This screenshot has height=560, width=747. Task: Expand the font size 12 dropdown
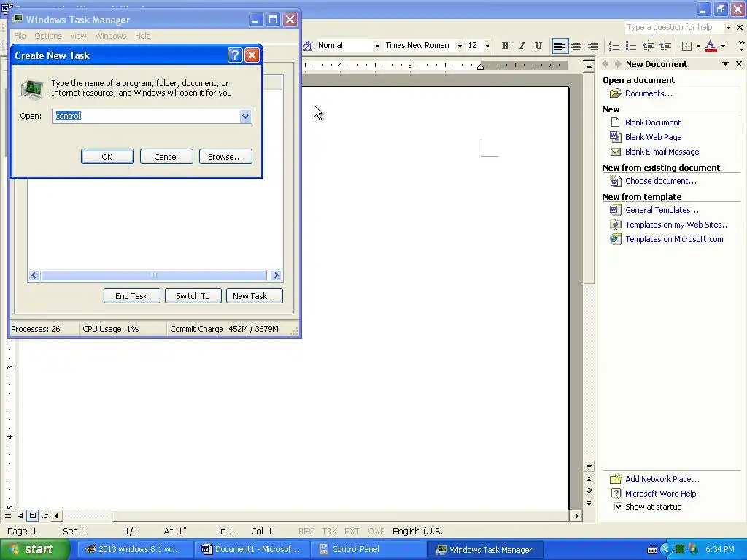click(487, 46)
